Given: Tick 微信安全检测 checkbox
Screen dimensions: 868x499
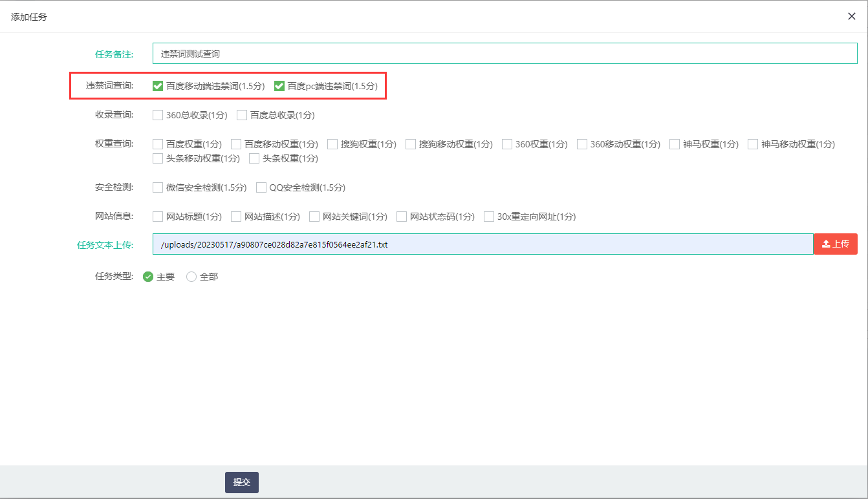Looking at the screenshot, I should click(x=158, y=187).
